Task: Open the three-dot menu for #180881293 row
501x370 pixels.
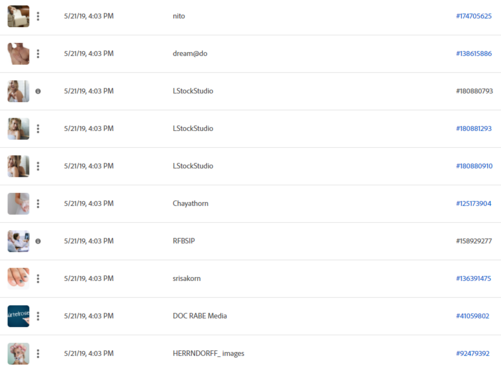Action: point(38,129)
